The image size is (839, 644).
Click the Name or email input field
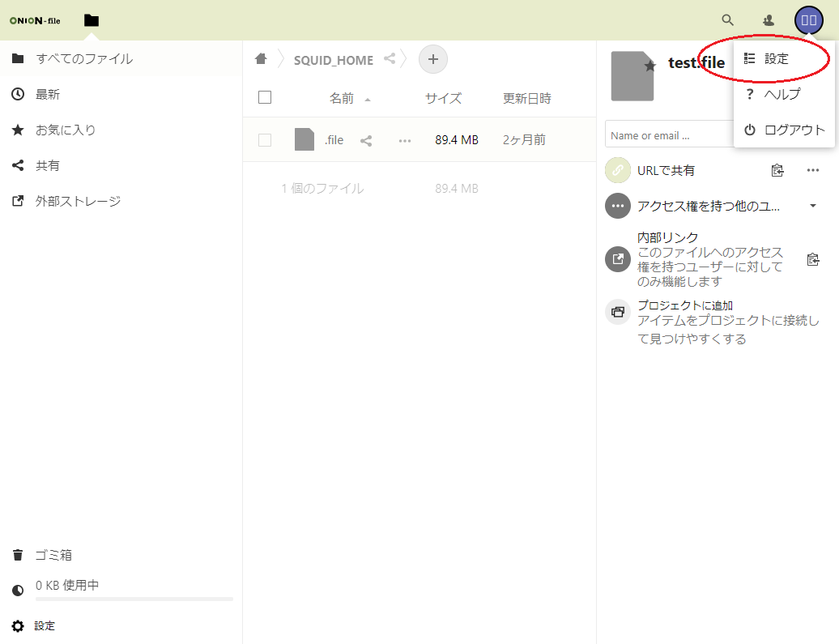tap(669, 135)
